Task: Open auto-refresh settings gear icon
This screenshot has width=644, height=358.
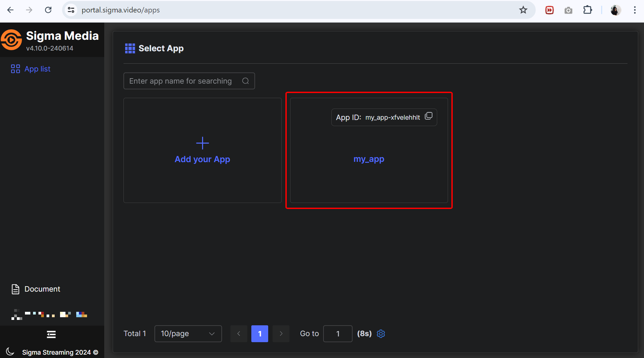Action: [381, 334]
